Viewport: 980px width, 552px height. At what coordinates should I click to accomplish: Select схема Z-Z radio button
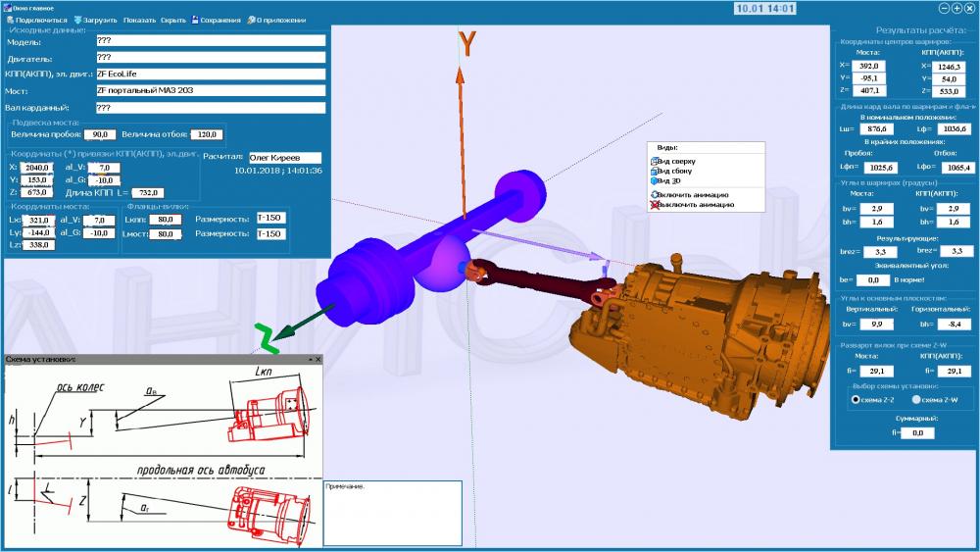pyautogui.click(x=856, y=399)
